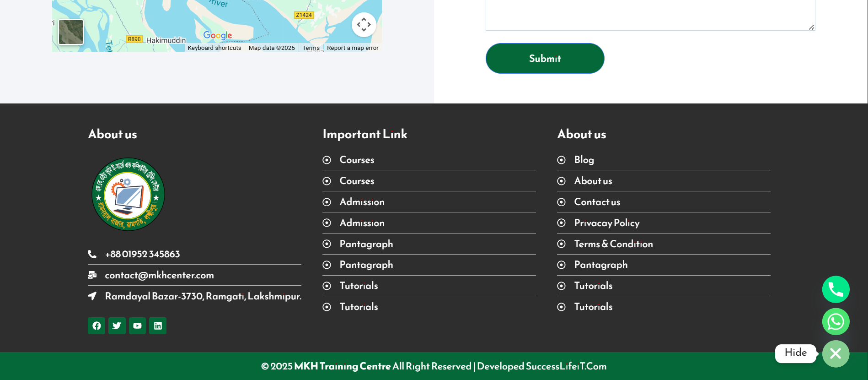Click the green floating phone call button
The image size is (868, 380).
tap(836, 289)
